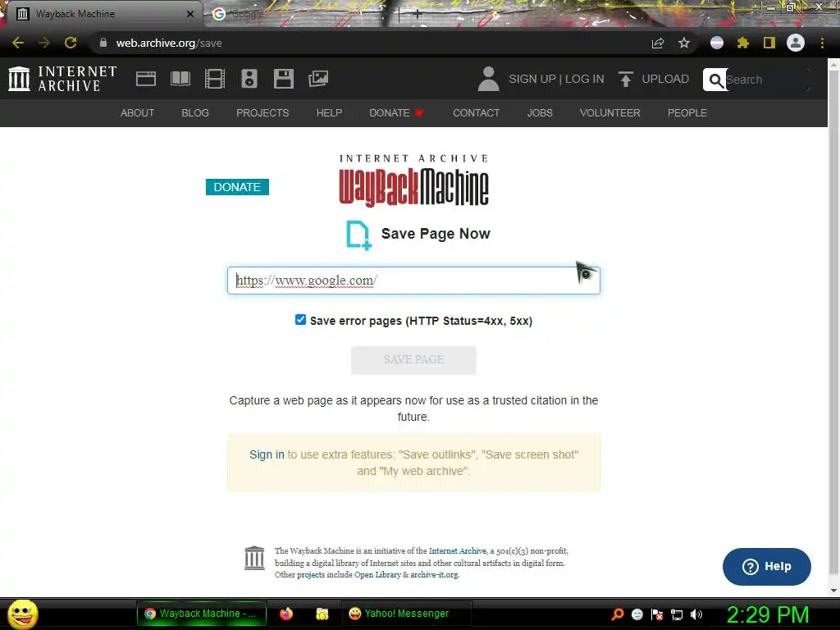The image size is (840, 630).
Task: Reload the page
Action: (x=71, y=43)
